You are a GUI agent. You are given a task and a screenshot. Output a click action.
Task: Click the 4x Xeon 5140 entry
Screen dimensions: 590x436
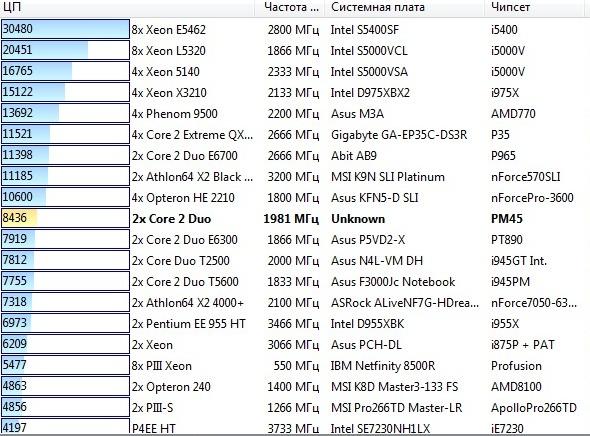coord(165,72)
